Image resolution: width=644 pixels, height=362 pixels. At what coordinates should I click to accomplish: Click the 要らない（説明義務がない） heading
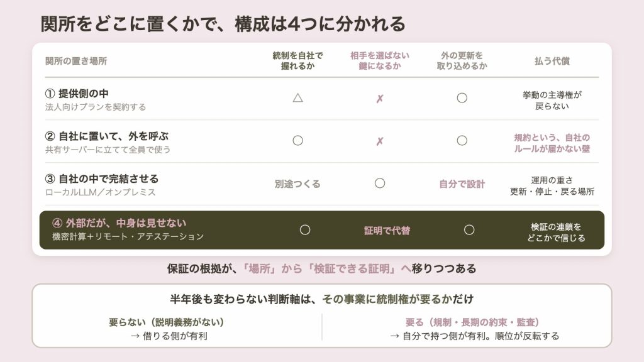[x=166, y=322]
